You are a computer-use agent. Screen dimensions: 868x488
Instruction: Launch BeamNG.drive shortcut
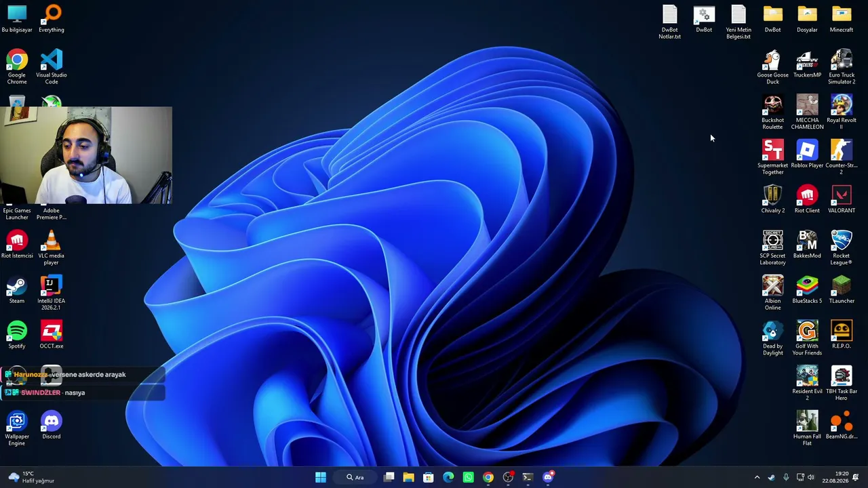[x=842, y=425]
